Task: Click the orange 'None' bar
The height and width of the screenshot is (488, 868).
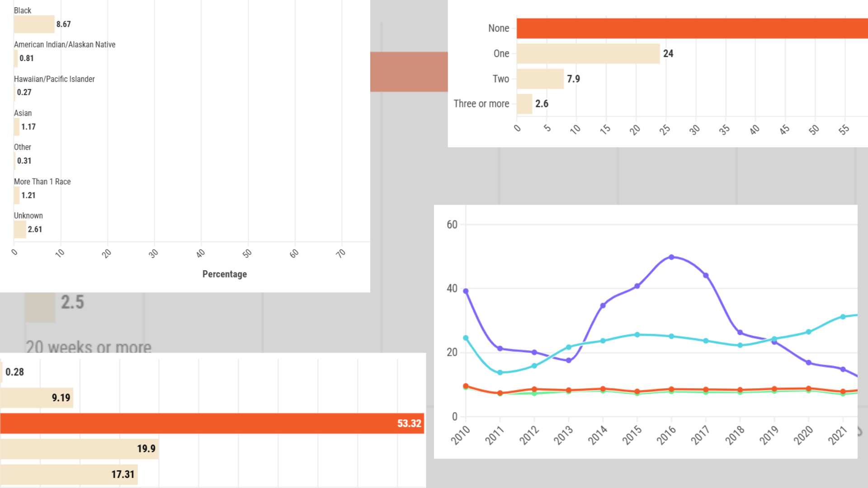Action: pyautogui.click(x=692, y=28)
